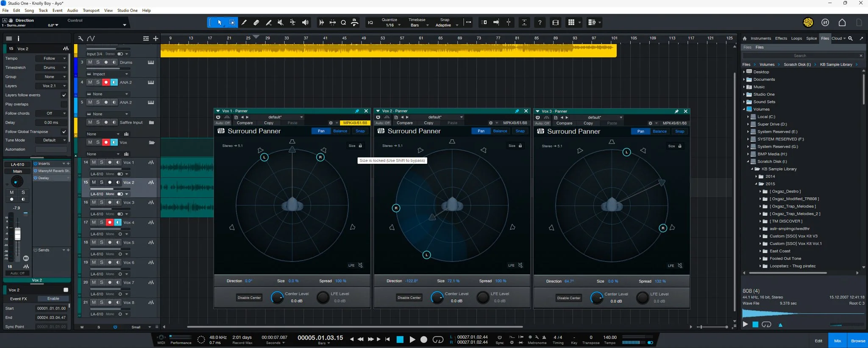Screen dimensions: 868x348
Task: Open the Edit view button
Action: (818, 341)
